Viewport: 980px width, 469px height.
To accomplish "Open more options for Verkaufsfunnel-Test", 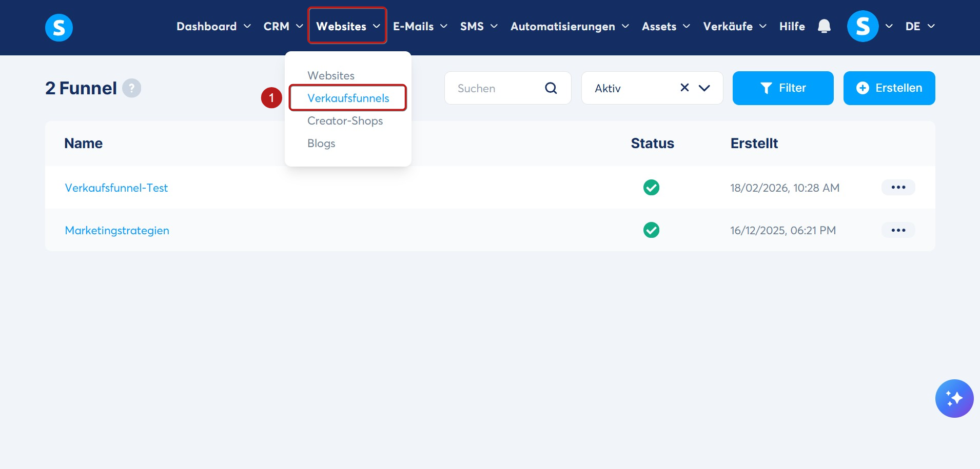I will tap(898, 187).
